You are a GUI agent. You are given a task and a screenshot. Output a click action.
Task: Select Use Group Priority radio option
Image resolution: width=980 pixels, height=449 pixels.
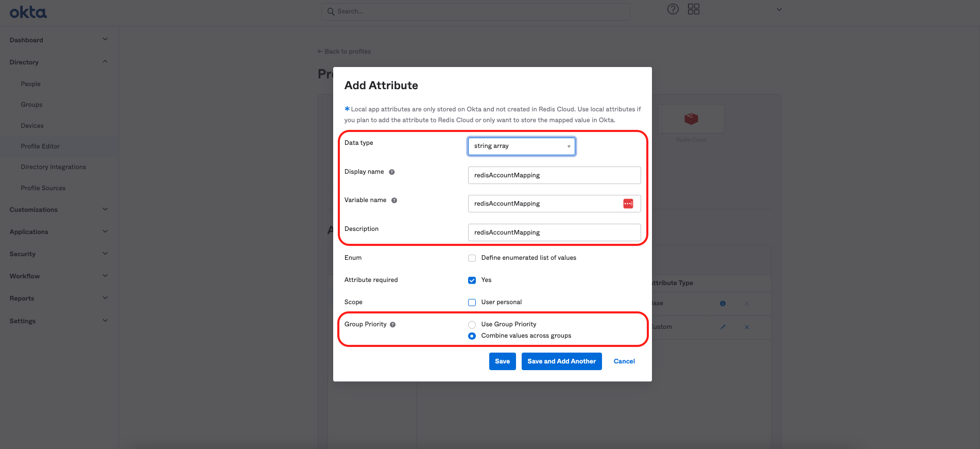pos(472,325)
